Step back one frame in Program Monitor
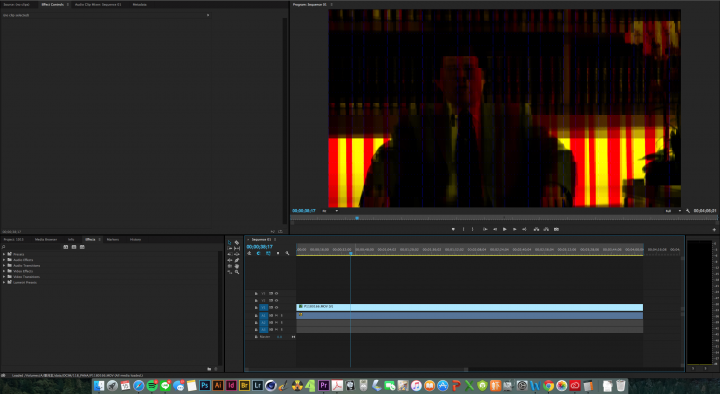 pos(495,229)
